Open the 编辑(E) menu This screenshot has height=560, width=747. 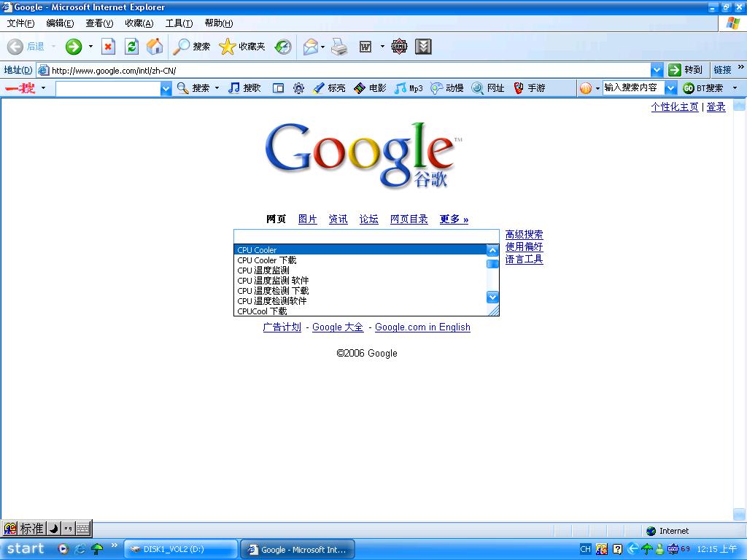(60, 23)
